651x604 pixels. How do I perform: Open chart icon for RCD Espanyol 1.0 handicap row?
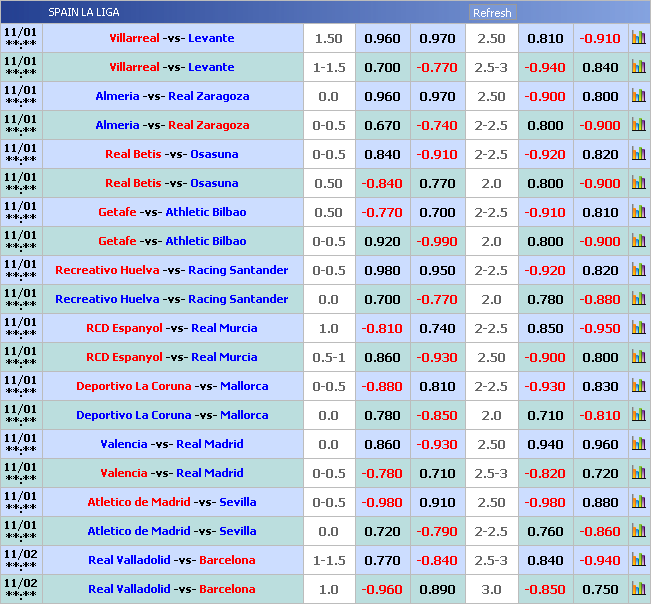pyautogui.click(x=638, y=328)
